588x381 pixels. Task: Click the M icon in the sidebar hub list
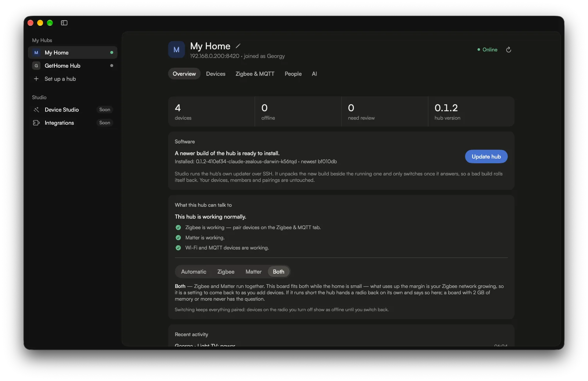[x=36, y=53]
